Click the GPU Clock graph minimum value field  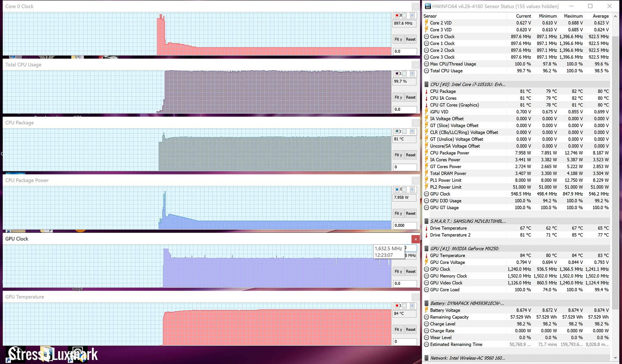(404, 283)
